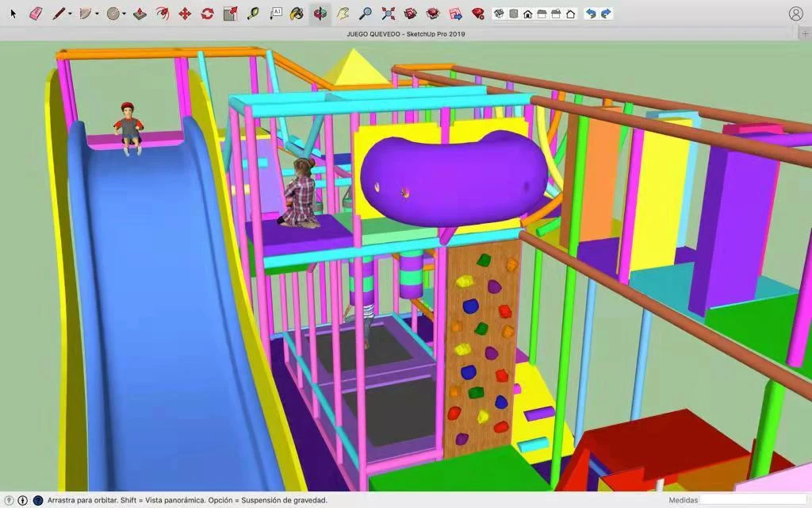The height and width of the screenshot is (508, 812).
Task: Open the red ruby Extension Manager
Action: 478,13
